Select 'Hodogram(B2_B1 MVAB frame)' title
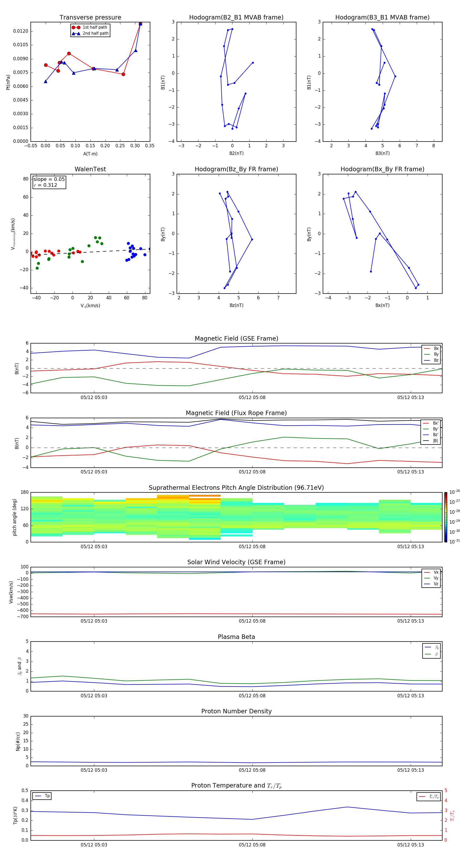The height and width of the screenshot is (868, 473). (x=236, y=18)
